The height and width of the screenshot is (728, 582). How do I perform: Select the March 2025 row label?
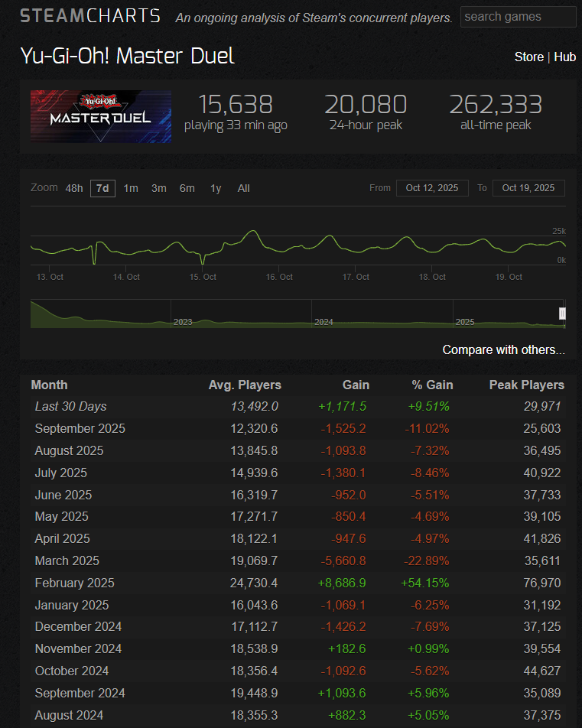pos(67,561)
